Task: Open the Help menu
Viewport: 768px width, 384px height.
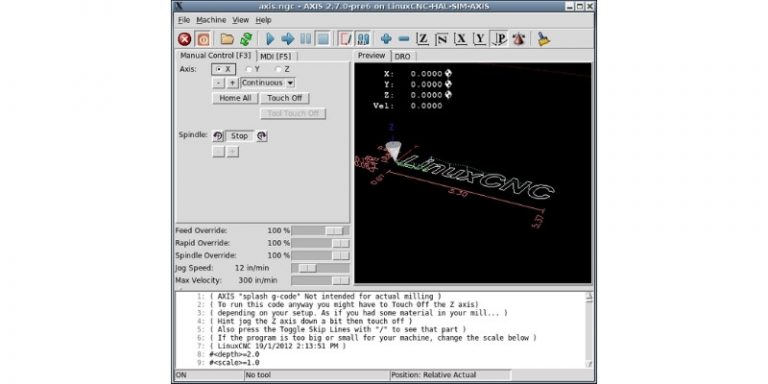Action: point(264,20)
